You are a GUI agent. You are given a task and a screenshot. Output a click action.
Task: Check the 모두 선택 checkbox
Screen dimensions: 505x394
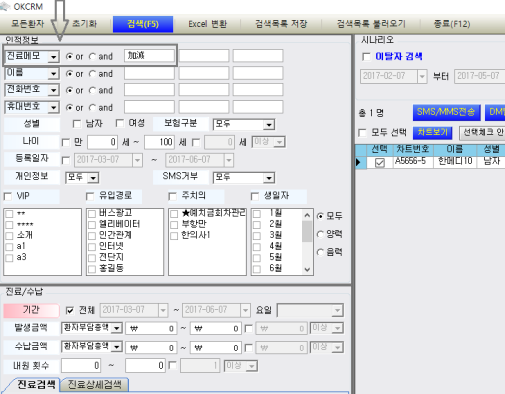tap(362, 133)
